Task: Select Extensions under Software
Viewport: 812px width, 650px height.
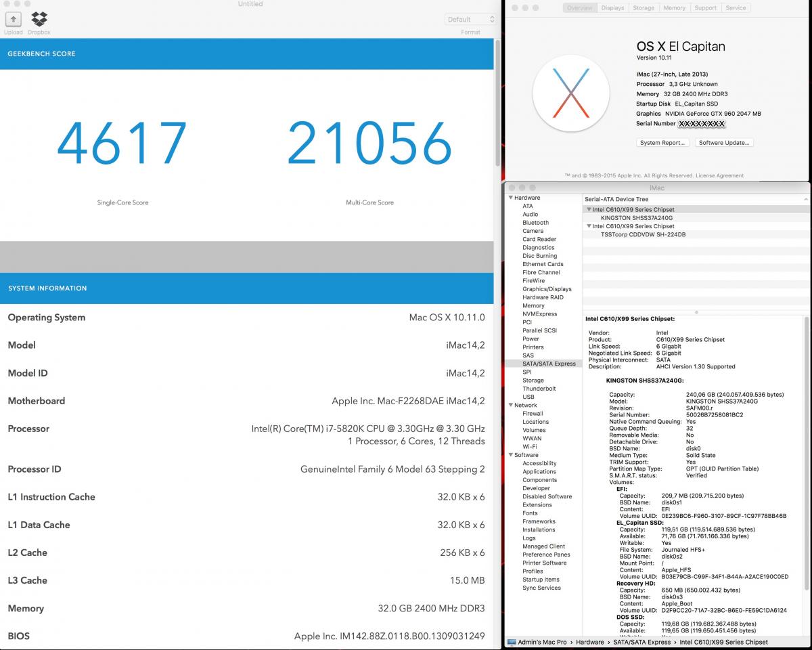Action: [537, 504]
